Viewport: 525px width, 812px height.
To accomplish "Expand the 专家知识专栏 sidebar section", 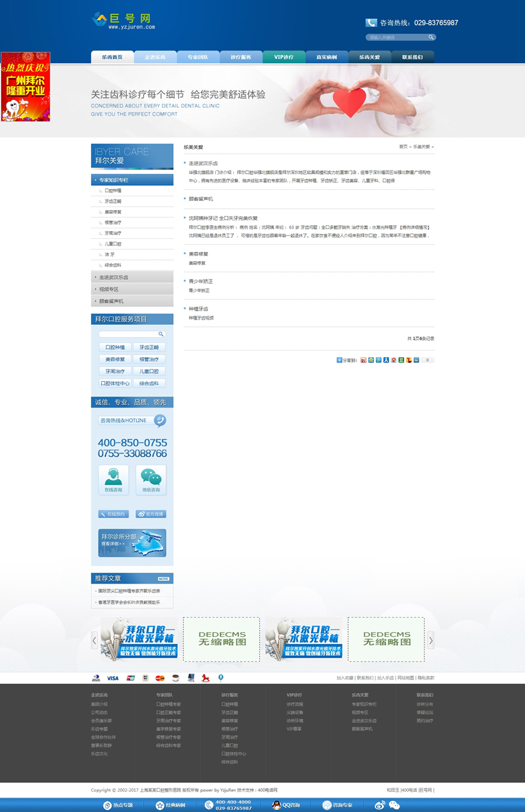I will tap(132, 180).
